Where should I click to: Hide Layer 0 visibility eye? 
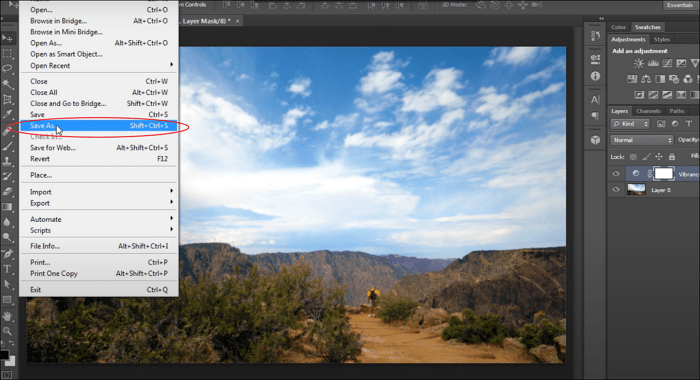616,189
